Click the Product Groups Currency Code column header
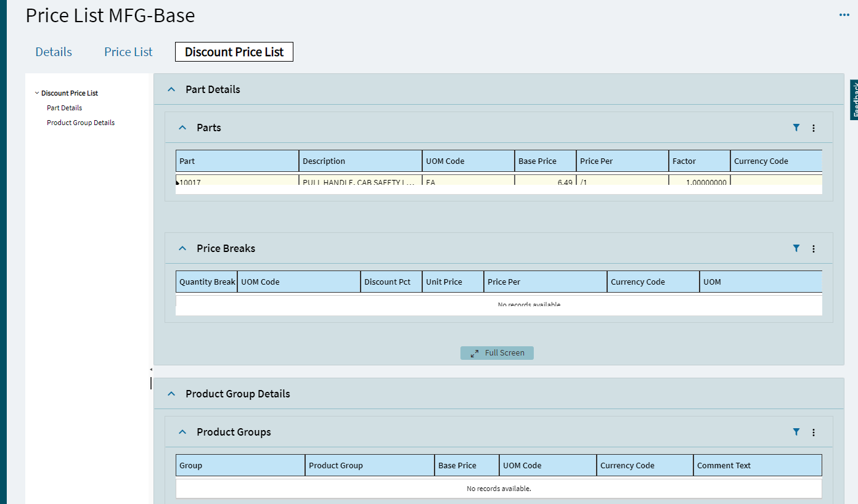 click(x=645, y=465)
